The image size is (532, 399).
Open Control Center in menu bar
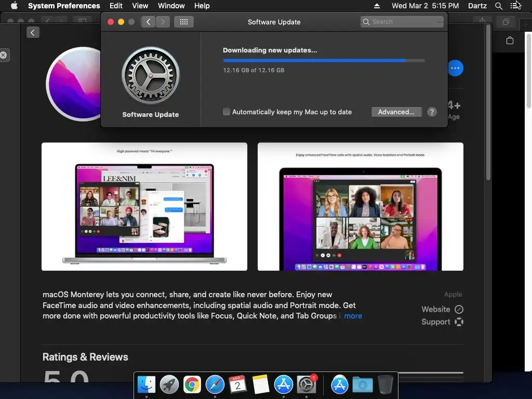(514, 6)
